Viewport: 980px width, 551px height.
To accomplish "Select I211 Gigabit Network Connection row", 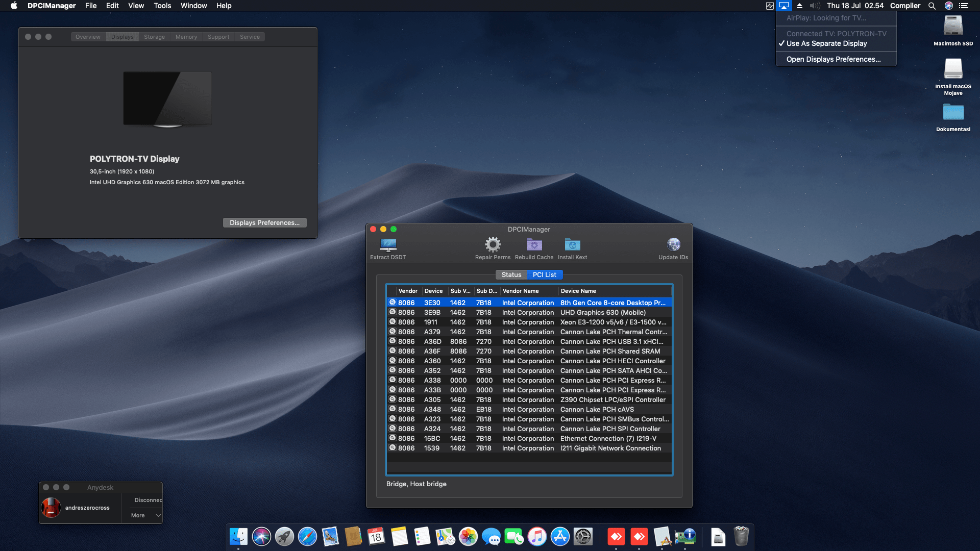I will [529, 448].
